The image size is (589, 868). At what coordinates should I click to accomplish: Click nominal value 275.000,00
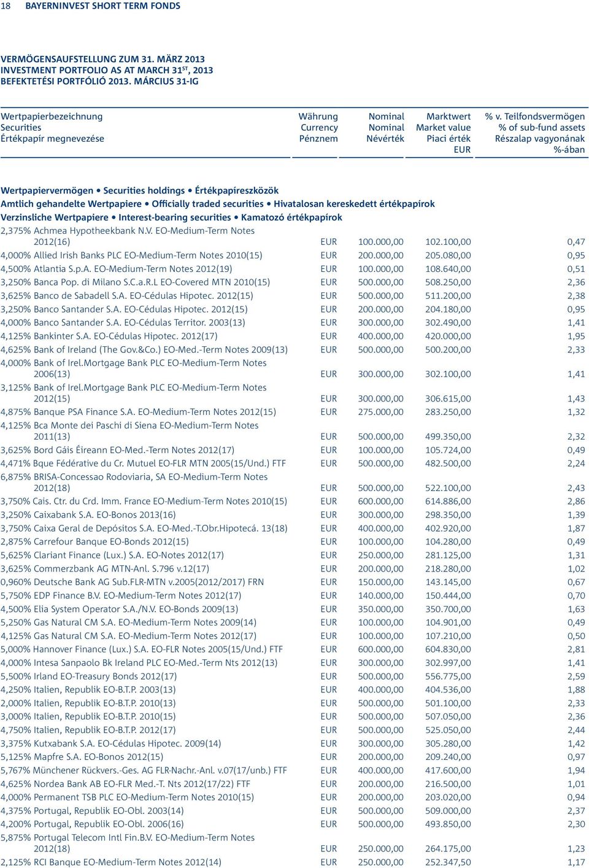point(381,412)
